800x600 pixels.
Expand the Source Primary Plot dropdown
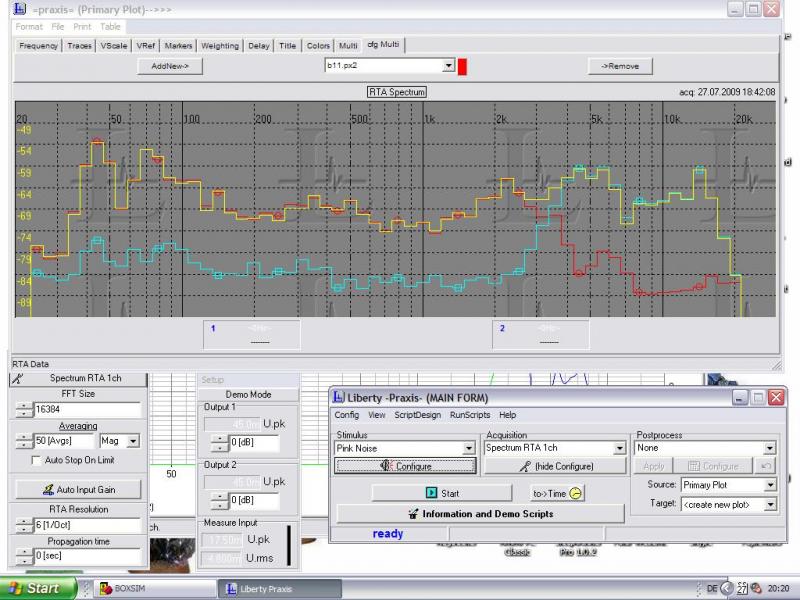point(770,485)
